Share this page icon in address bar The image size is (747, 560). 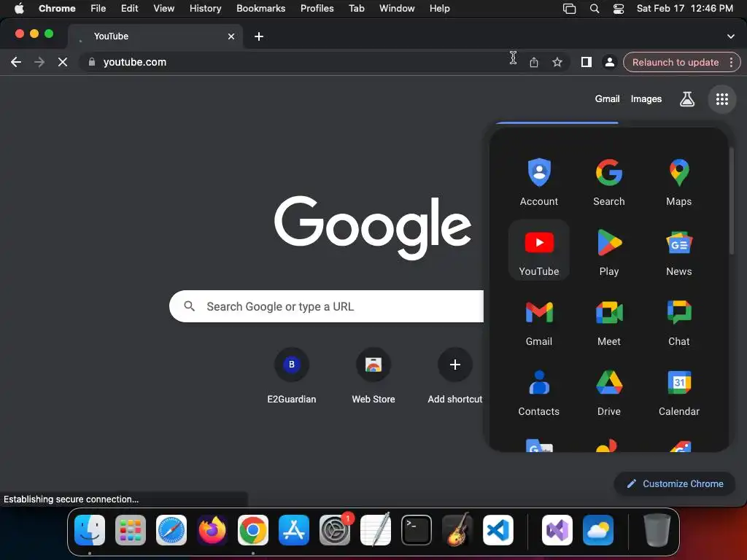[x=533, y=62]
